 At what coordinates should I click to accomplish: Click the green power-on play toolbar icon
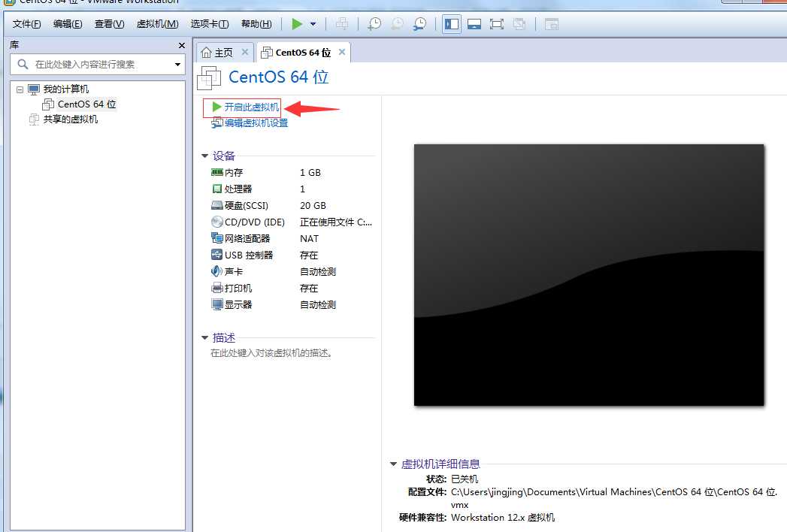point(297,23)
